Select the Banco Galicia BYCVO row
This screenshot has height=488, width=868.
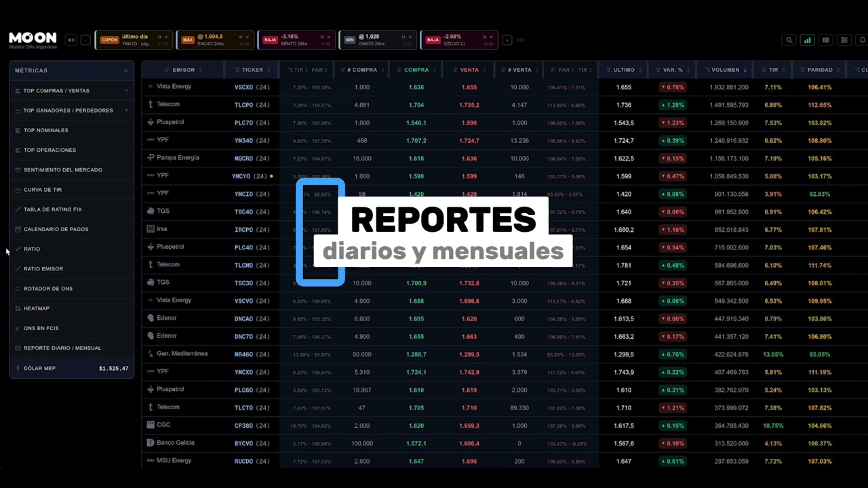[x=505, y=443]
